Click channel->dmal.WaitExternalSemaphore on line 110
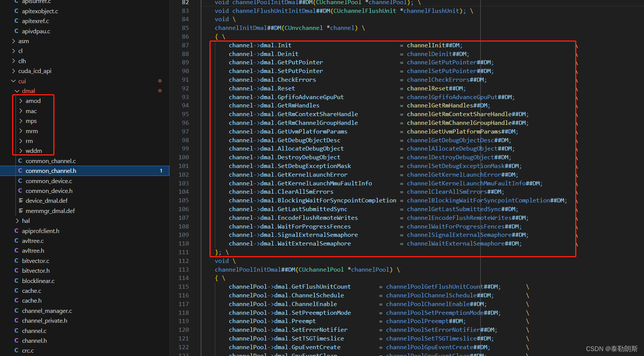Image resolution: width=644 pixels, height=356 pixels. click(x=290, y=243)
